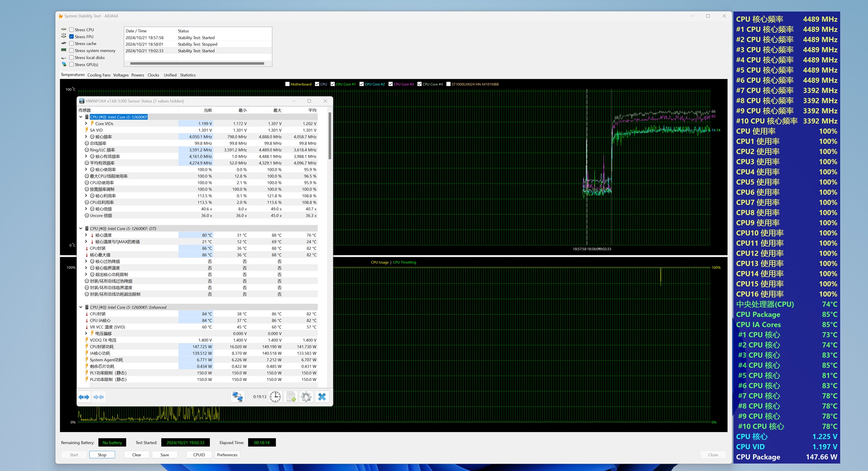868x471 pixels.
Task: Collapse the Intel Core i5-12600KF DTS section
Action: [81, 229]
